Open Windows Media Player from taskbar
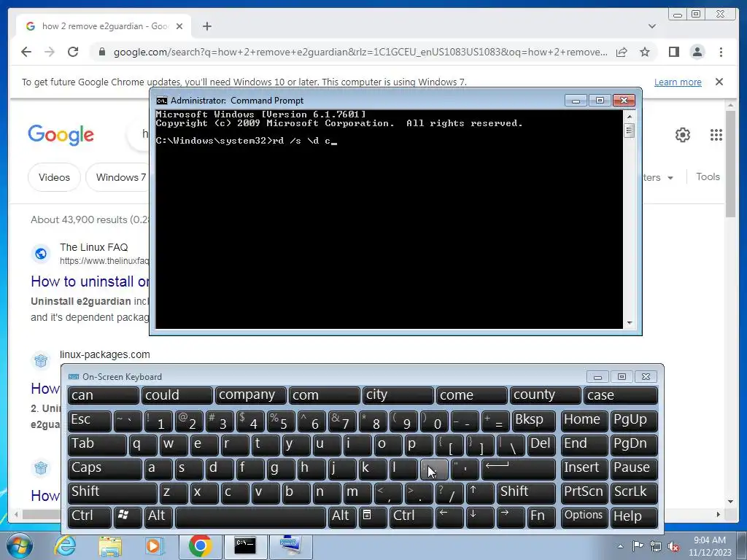 pos(155,546)
